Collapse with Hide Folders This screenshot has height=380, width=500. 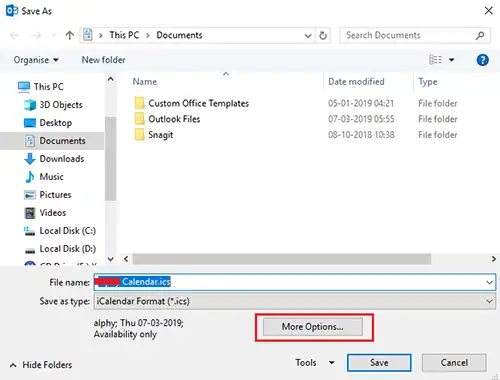tap(41, 365)
